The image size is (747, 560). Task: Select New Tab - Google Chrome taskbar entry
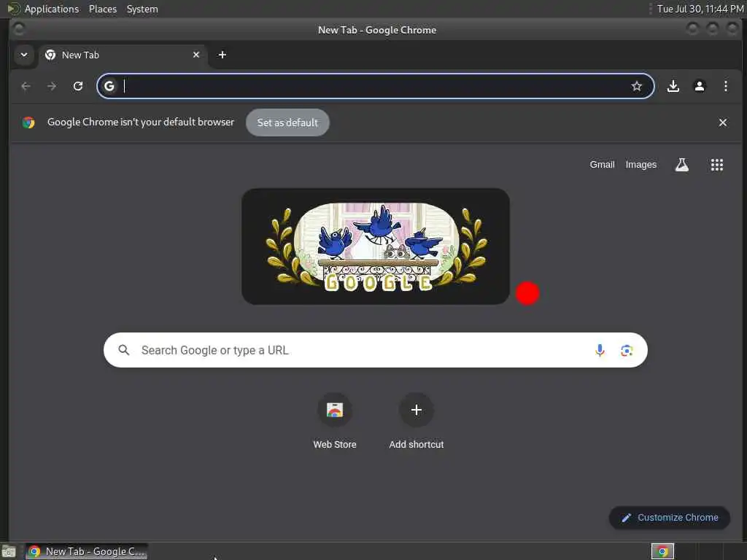coord(86,551)
